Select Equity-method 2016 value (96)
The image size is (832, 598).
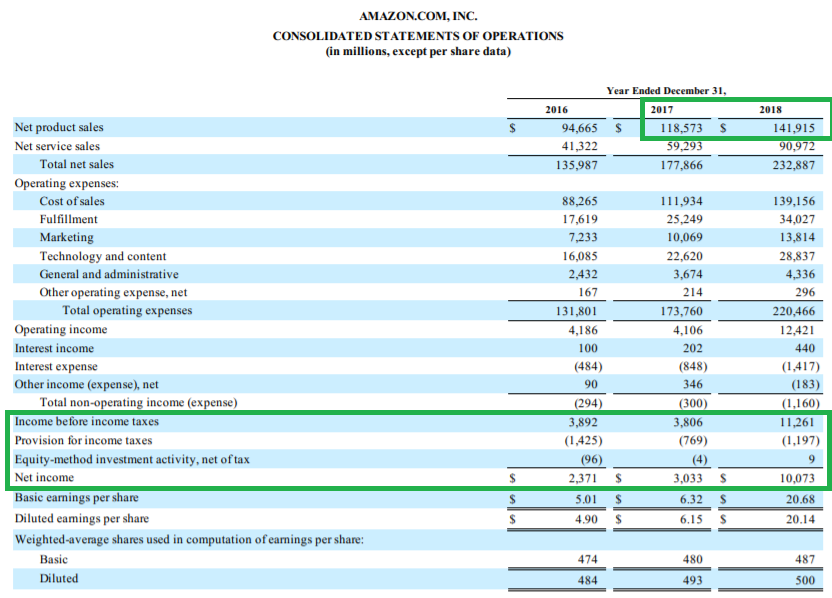point(592,460)
